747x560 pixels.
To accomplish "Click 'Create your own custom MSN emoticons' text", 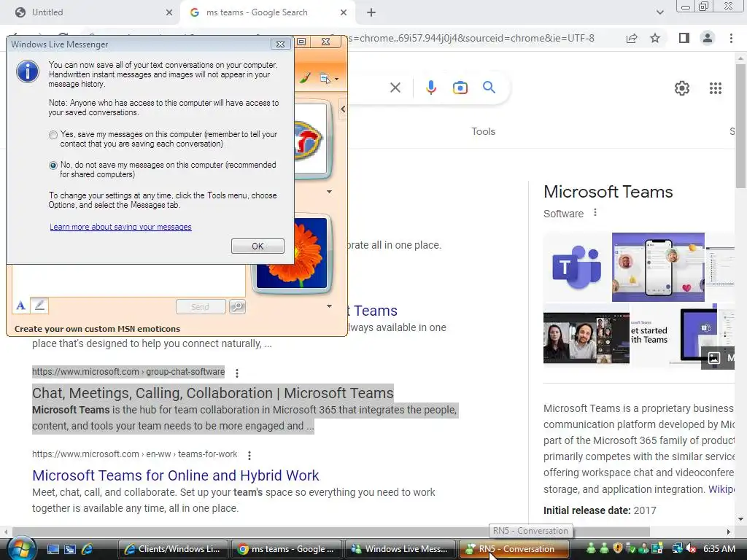I will [97, 329].
